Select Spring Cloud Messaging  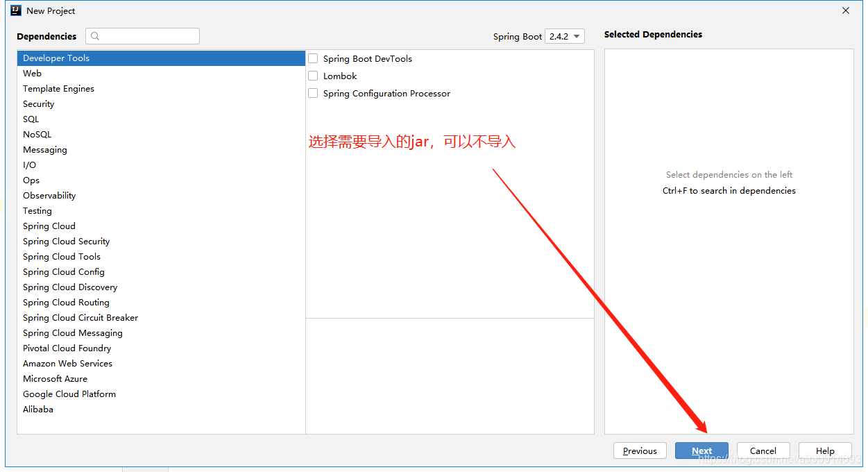(161, 333)
